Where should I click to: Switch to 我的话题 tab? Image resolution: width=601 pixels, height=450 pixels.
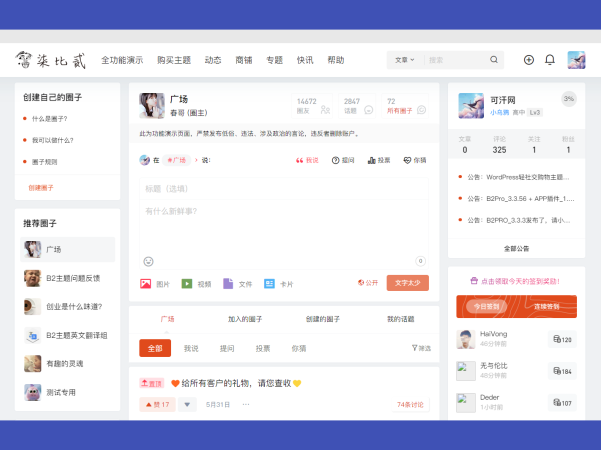[x=401, y=319]
